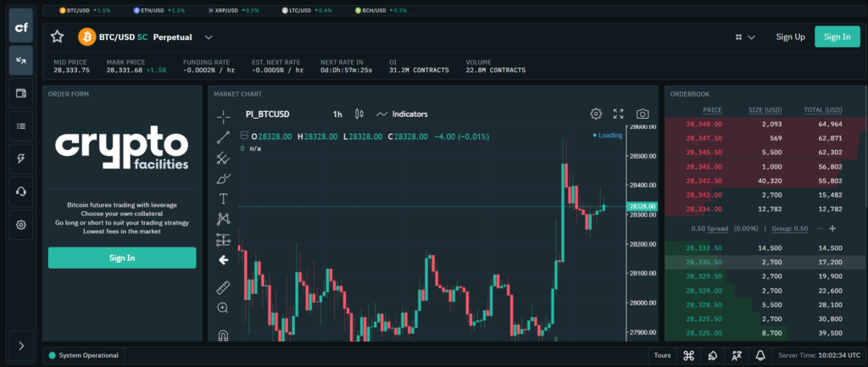Click the TOTAL (USD) column header

822,110
